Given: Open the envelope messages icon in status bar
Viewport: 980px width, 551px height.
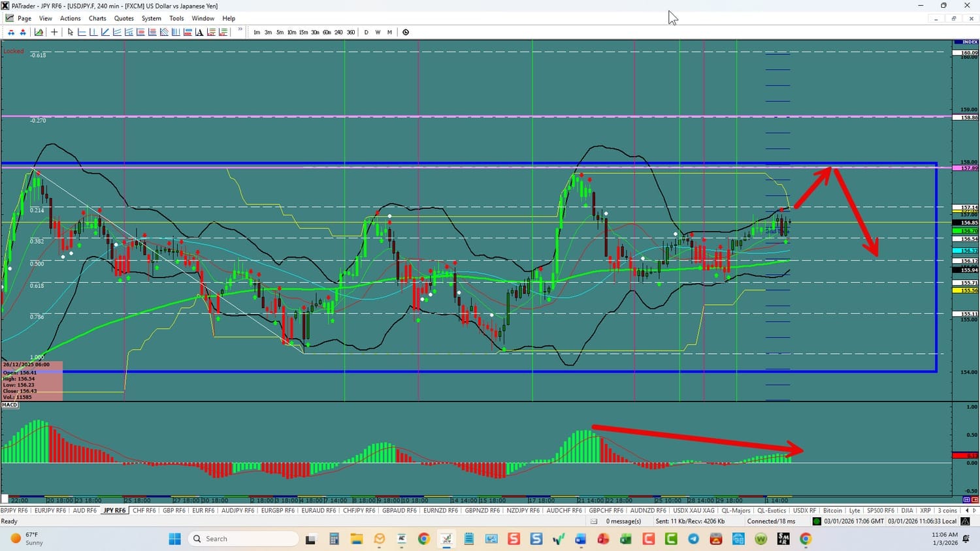Looking at the screenshot, I should pyautogui.click(x=594, y=521).
